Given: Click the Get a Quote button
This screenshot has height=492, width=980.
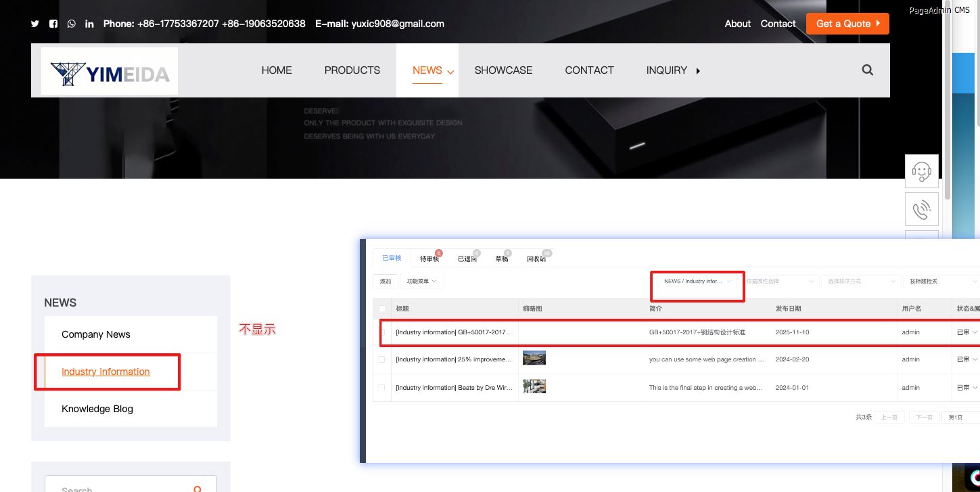Looking at the screenshot, I should pos(847,24).
